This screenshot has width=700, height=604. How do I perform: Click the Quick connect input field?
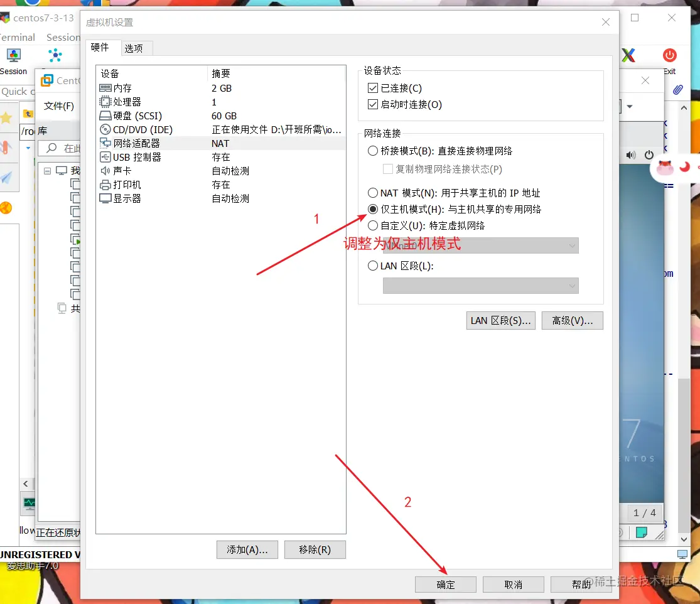(x=18, y=92)
